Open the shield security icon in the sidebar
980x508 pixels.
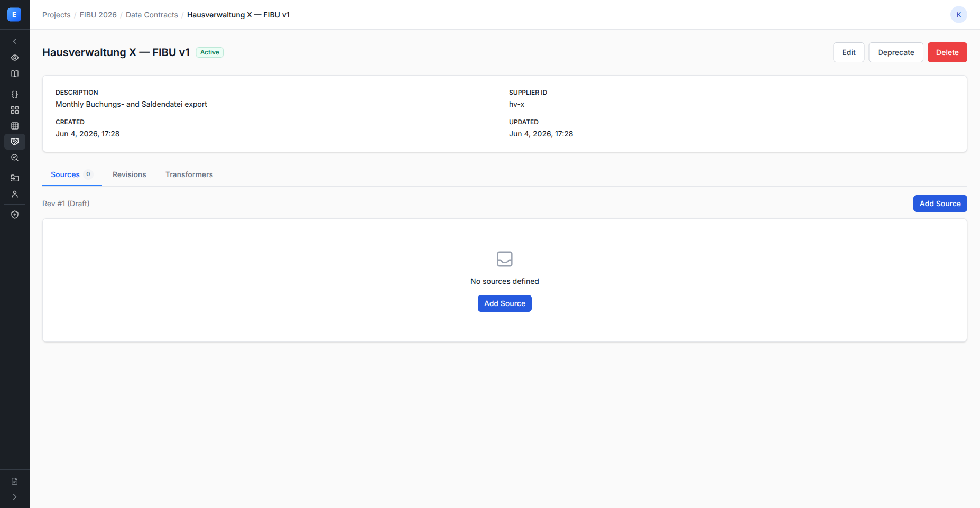[15, 215]
